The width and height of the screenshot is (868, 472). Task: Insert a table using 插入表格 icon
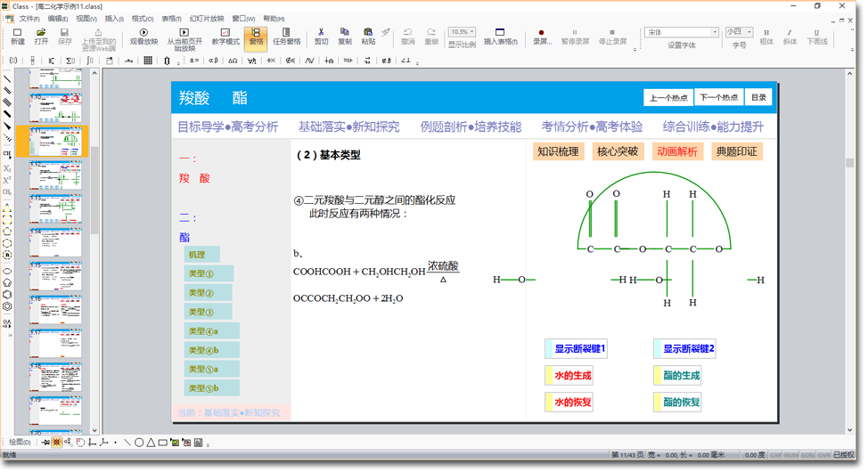(500, 36)
